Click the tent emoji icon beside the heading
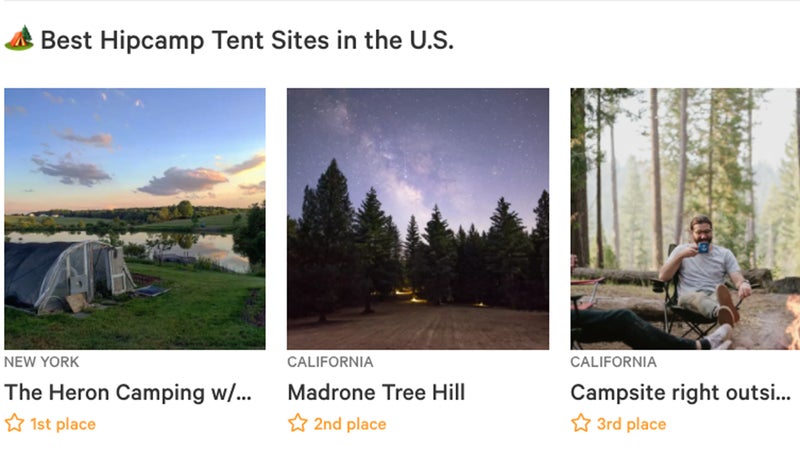The height and width of the screenshot is (450, 800). coord(19,38)
